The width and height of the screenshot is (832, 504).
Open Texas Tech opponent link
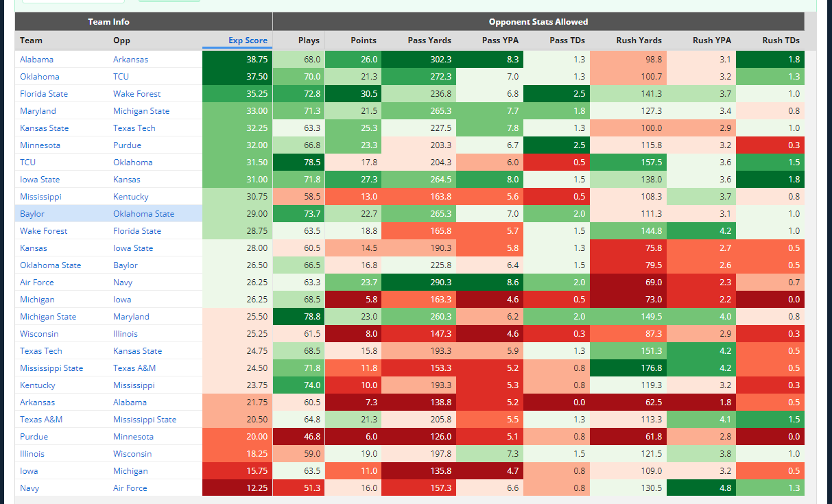pyautogui.click(x=134, y=128)
